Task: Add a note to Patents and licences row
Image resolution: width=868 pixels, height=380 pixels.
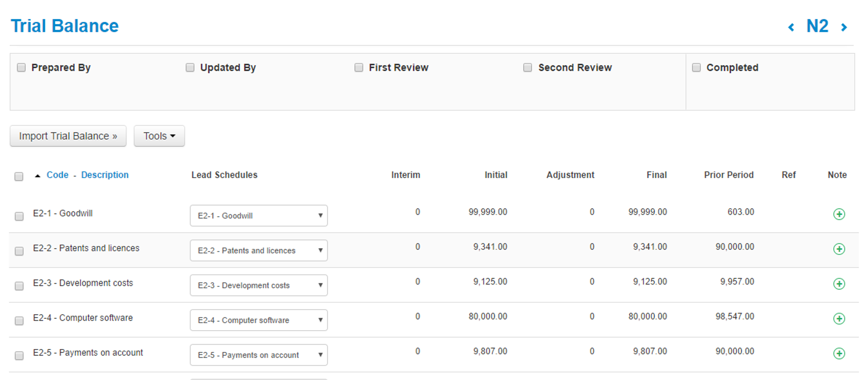Action: tap(839, 249)
